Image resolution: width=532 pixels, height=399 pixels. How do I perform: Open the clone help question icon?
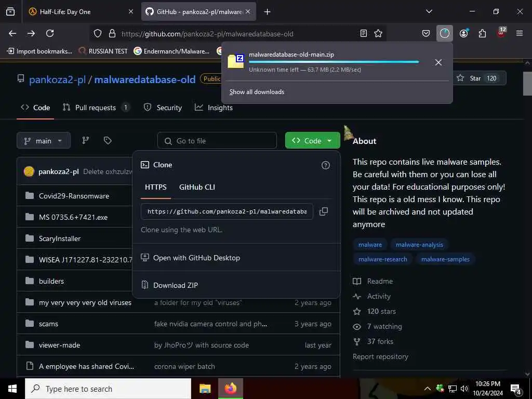point(325,165)
